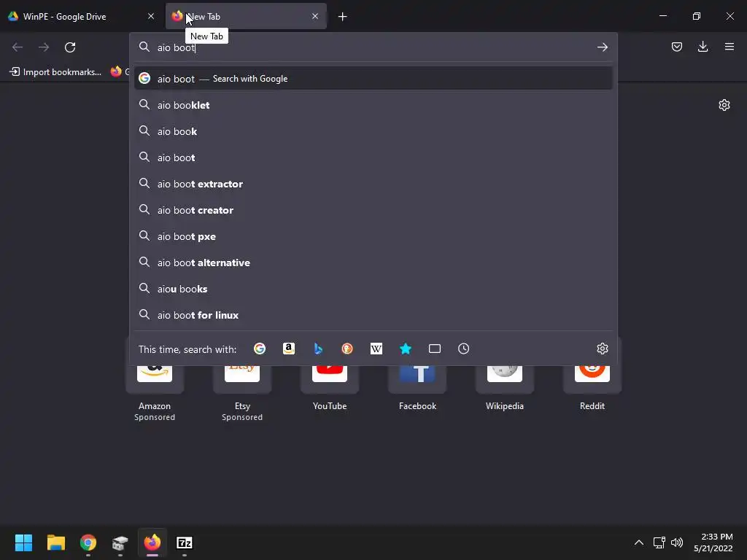Close the WinPE - Google Drive tab
This screenshot has width=747, height=560.
coord(151,16)
